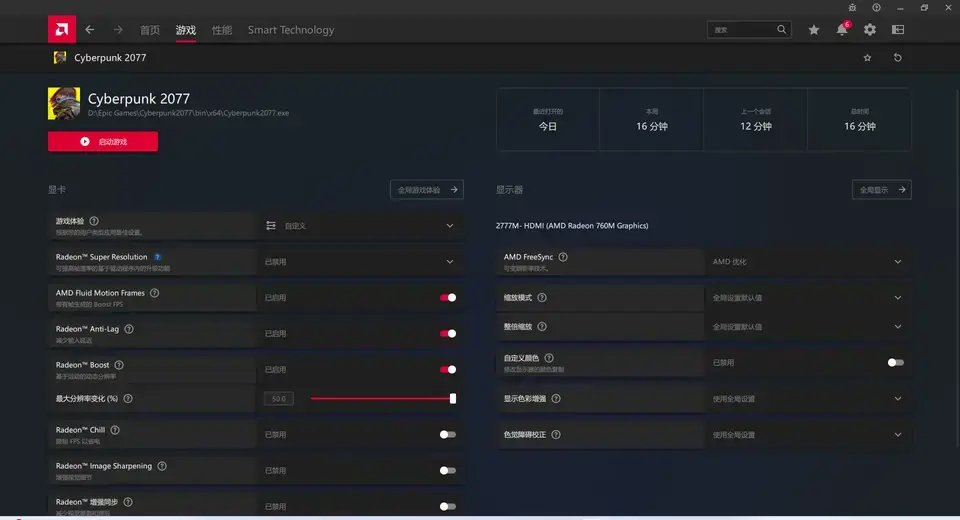Go forward with the right arrow
The width and height of the screenshot is (960, 520).
click(118, 29)
